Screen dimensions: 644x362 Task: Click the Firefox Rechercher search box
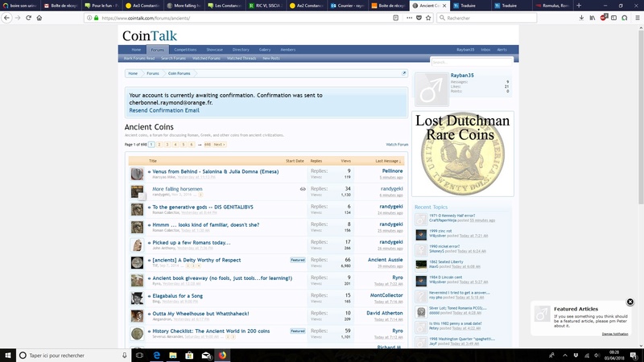point(487,18)
